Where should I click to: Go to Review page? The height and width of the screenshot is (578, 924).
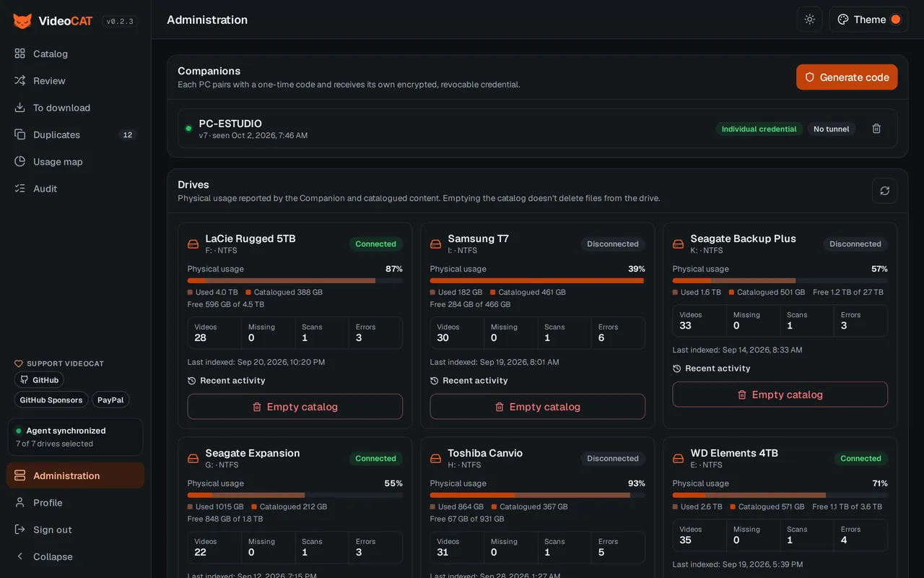point(75,81)
